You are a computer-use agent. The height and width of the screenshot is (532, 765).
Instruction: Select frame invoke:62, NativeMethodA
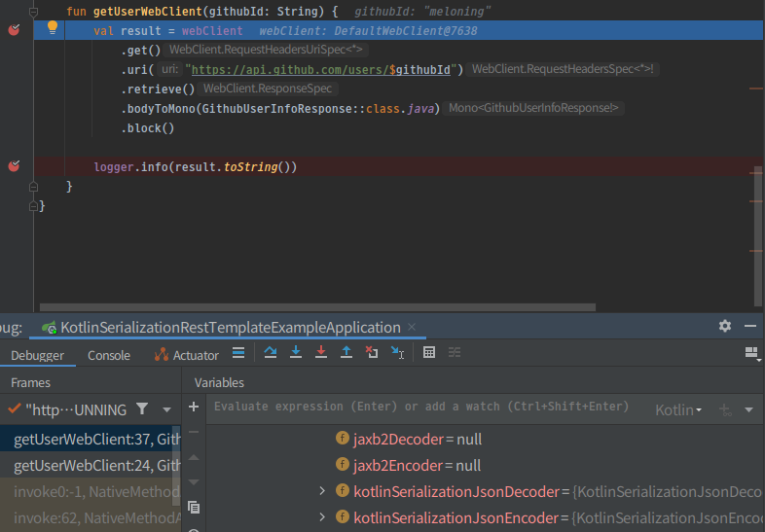[x=90, y=517]
